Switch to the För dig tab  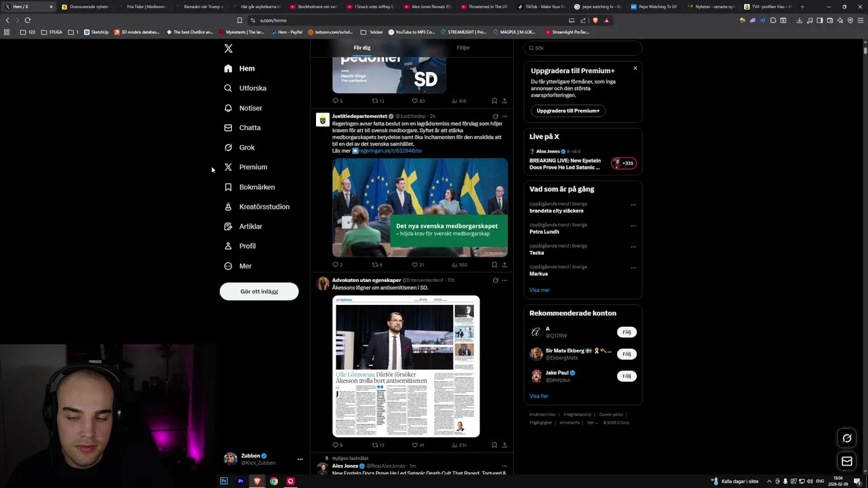(x=362, y=48)
